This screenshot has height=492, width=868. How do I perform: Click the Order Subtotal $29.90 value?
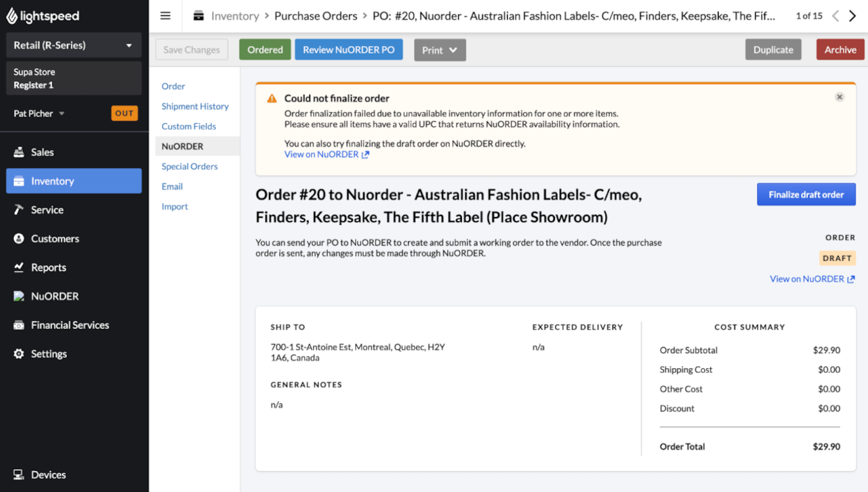tap(826, 350)
